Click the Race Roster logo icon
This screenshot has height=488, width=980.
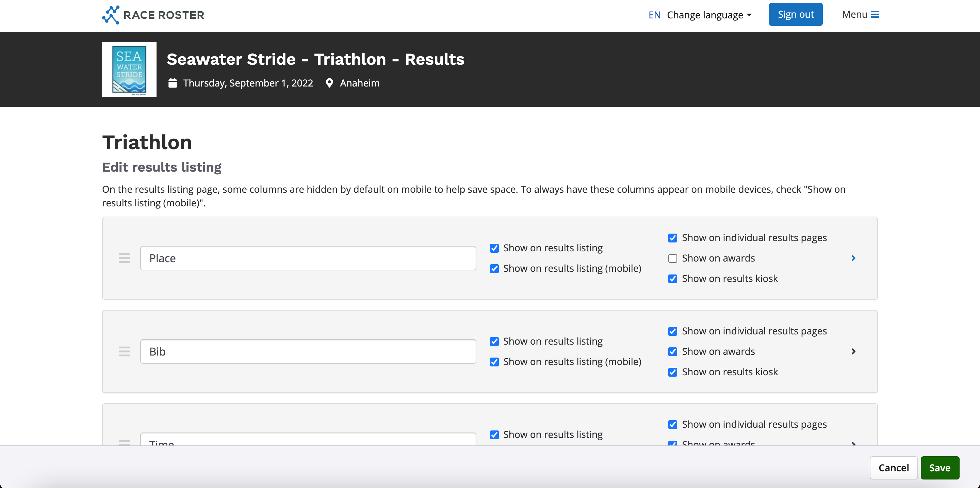pyautogui.click(x=111, y=15)
